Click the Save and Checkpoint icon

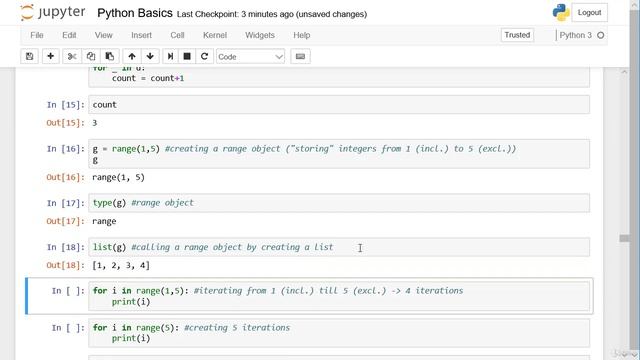(x=29, y=56)
